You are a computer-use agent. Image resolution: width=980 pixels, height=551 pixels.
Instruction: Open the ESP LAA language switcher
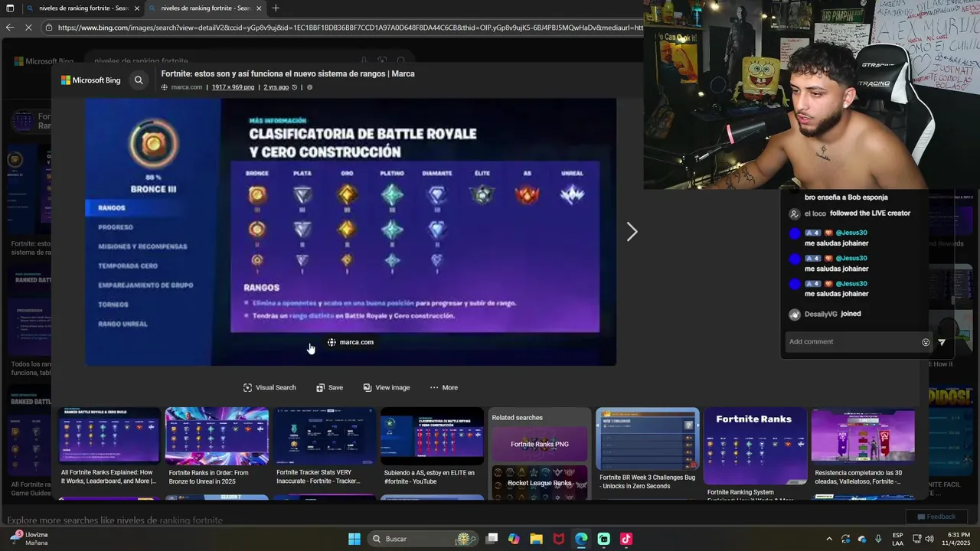click(897, 539)
